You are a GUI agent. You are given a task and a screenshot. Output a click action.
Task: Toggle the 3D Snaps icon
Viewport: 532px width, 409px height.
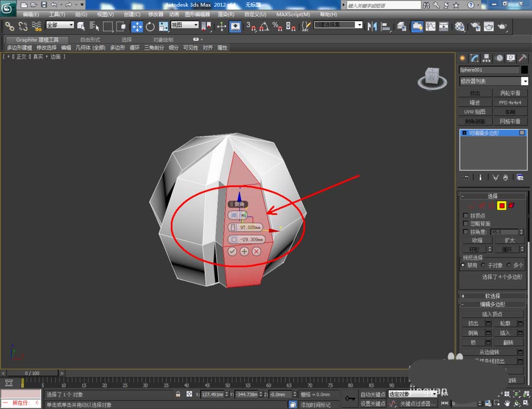pyautogui.click(x=251, y=26)
